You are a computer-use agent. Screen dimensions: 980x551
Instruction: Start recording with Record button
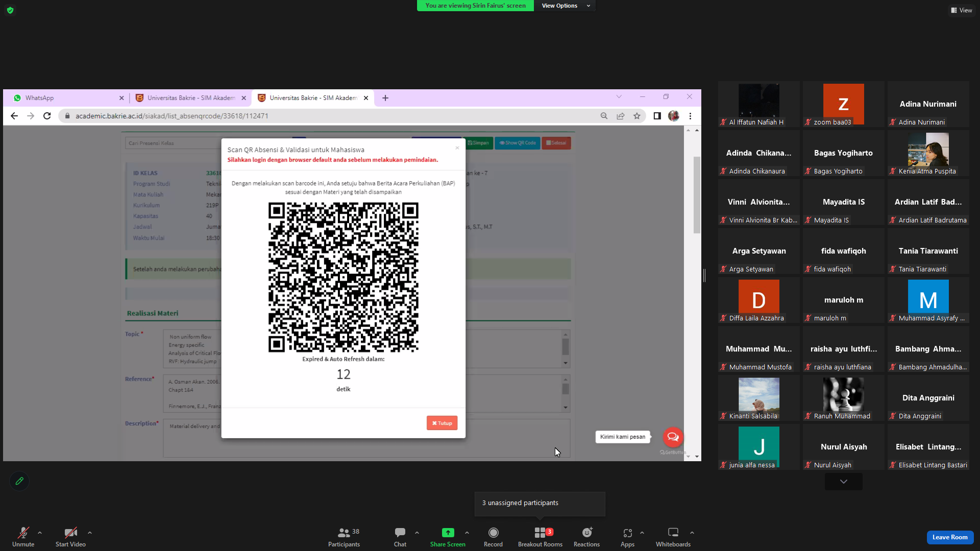point(493,537)
